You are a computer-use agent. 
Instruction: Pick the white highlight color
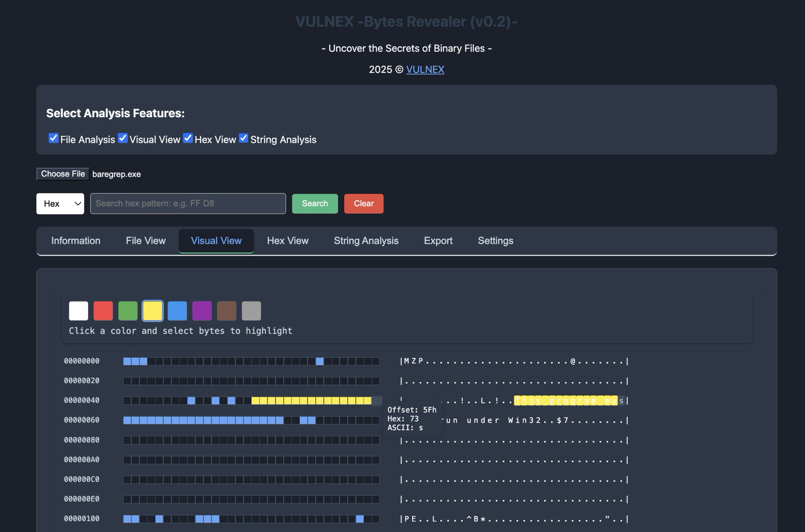79,311
